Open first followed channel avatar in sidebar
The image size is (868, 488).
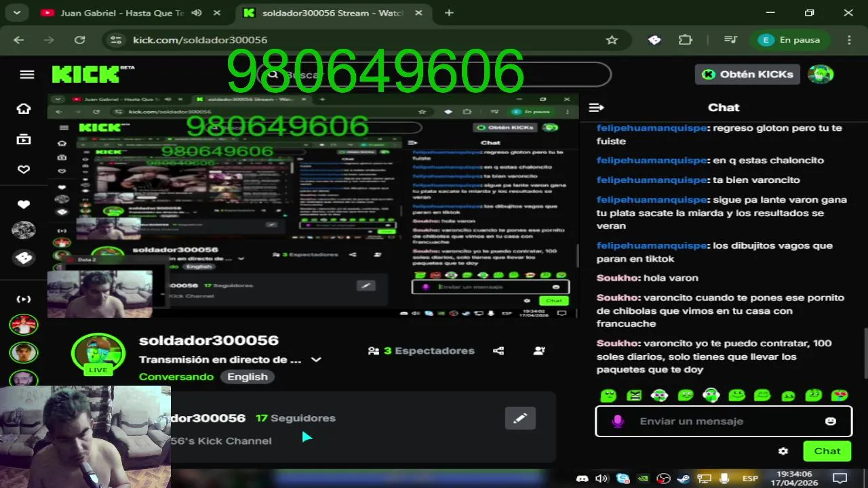[24, 325]
